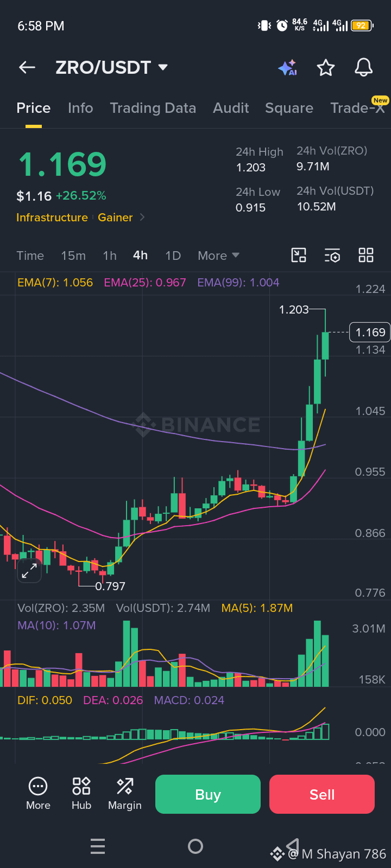
Task: Open the Audit tab
Action: [231, 108]
